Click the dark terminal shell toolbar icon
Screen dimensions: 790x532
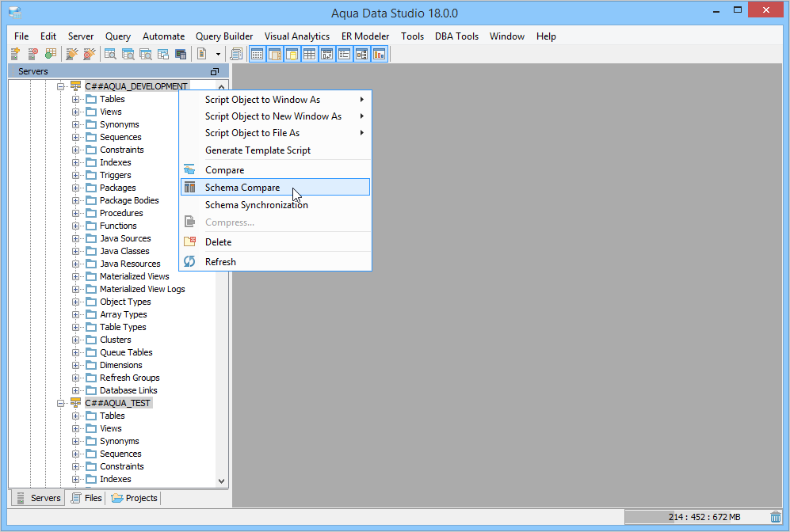pyautogui.click(x=181, y=54)
